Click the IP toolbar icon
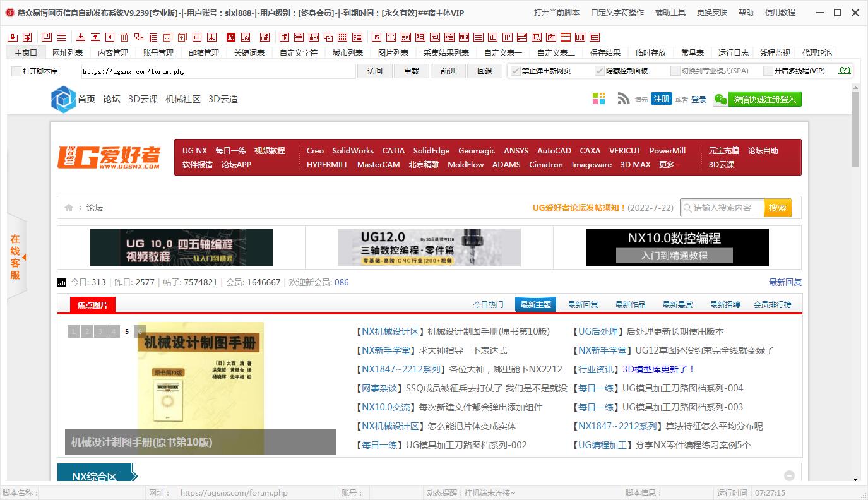Viewport: 868px width, 500px height. point(508,37)
